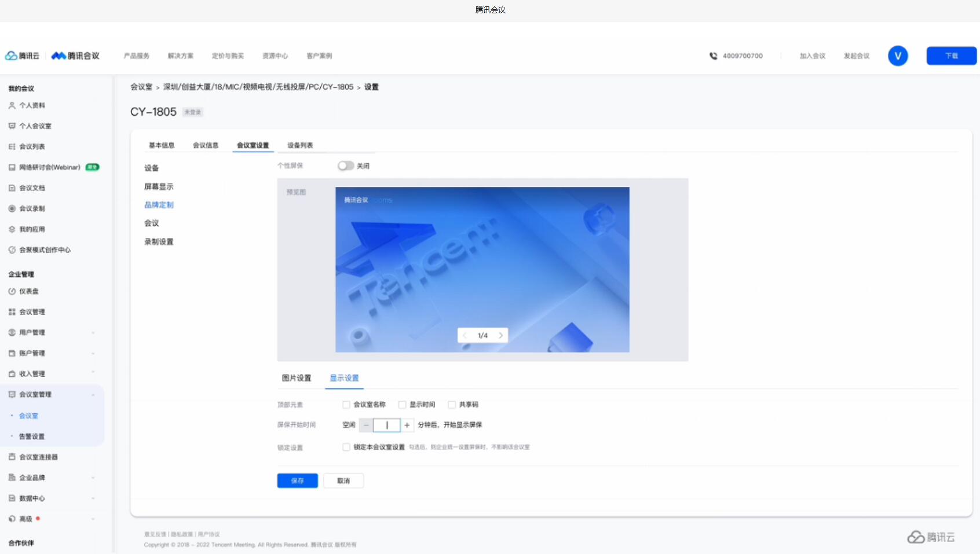980x554 pixels.
Task: Show the next preview image arrow
Action: click(x=501, y=335)
